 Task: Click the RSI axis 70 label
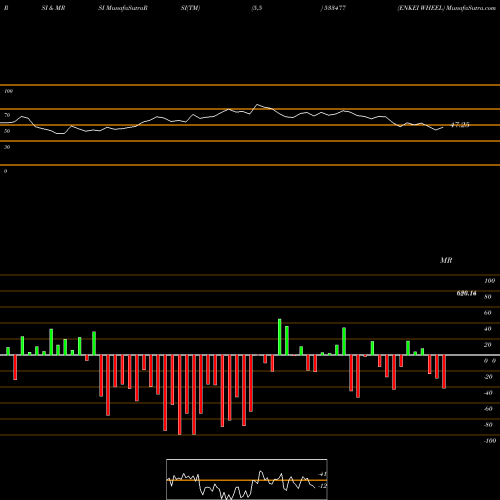point(7,115)
